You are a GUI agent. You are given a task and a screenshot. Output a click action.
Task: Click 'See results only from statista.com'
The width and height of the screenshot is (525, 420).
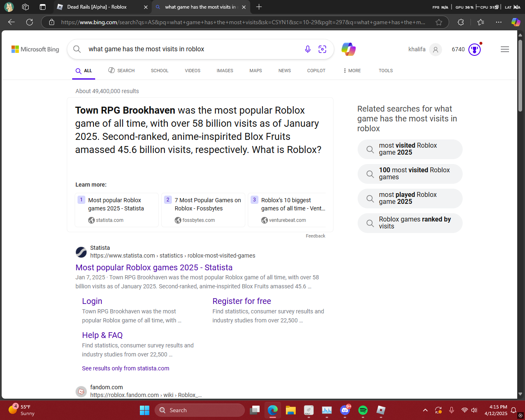click(126, 368)
